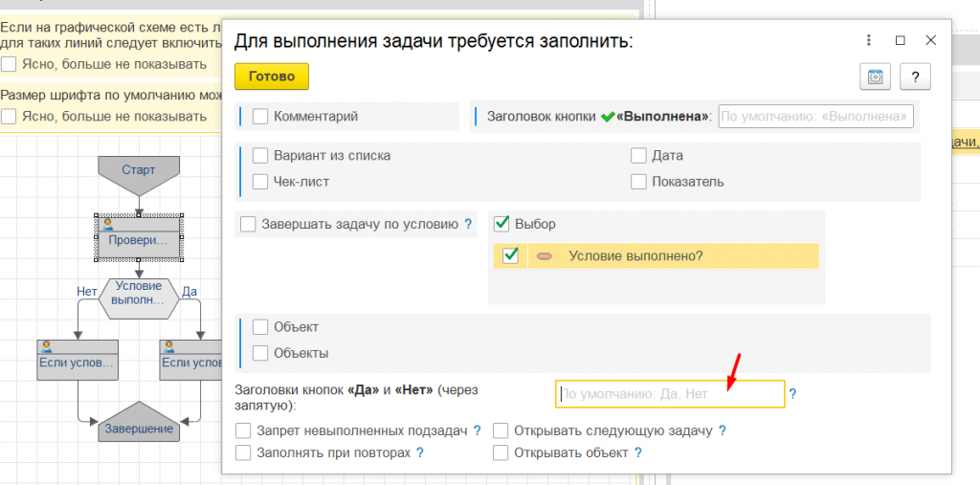Open help hint for Открывать следующую задачу
This screenshot has width=980, height=485.
(x=722, y=430)
